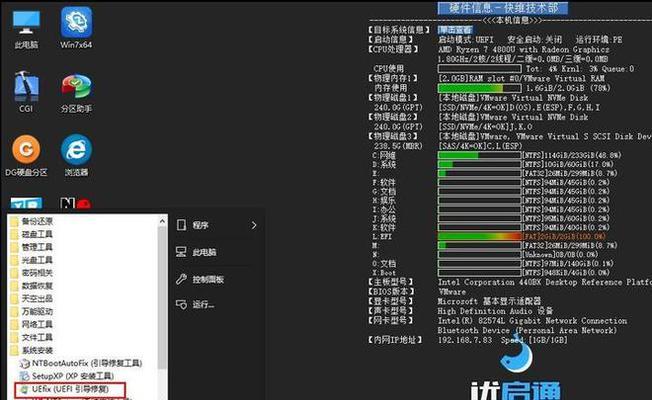
Task: Click the UEfix entry icon
Action: (25, 389)
